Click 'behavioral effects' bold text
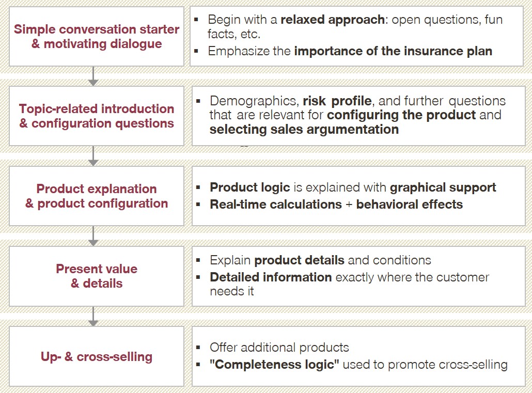 [x=410, y=205]
